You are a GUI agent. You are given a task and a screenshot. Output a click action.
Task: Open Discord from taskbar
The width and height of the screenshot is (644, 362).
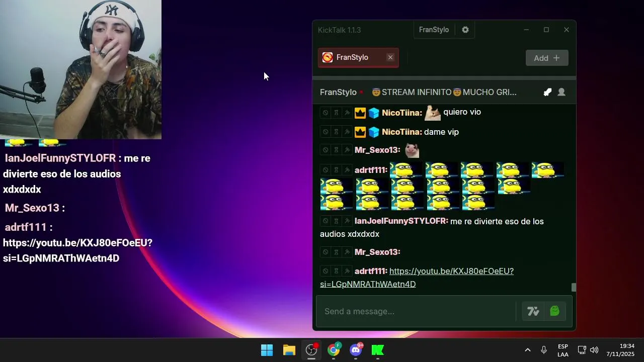coord(356,350)
